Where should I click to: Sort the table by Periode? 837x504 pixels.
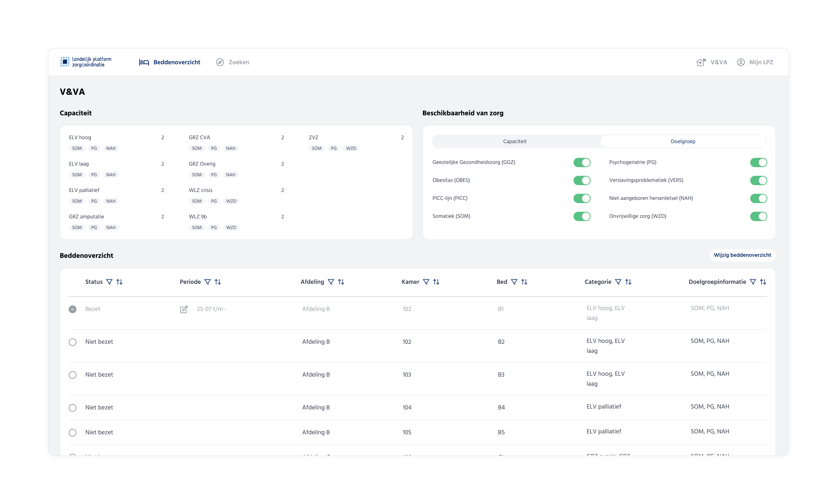[x=218, y=282]
